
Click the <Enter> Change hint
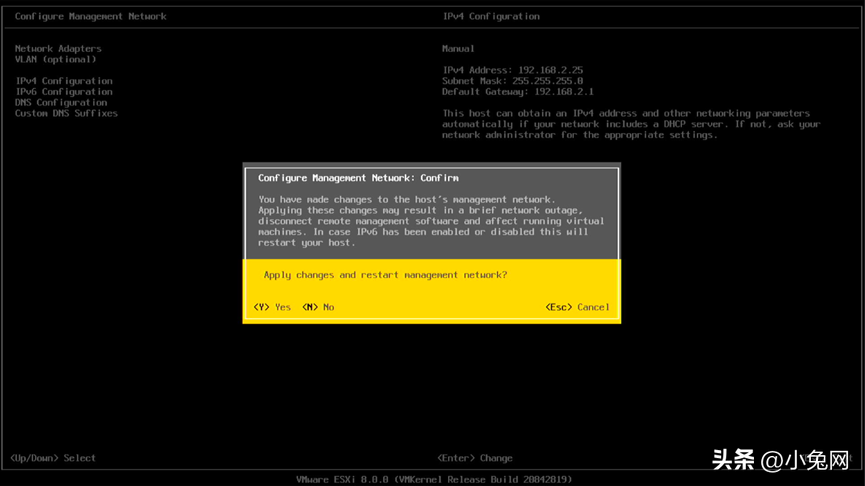point(475,458)
